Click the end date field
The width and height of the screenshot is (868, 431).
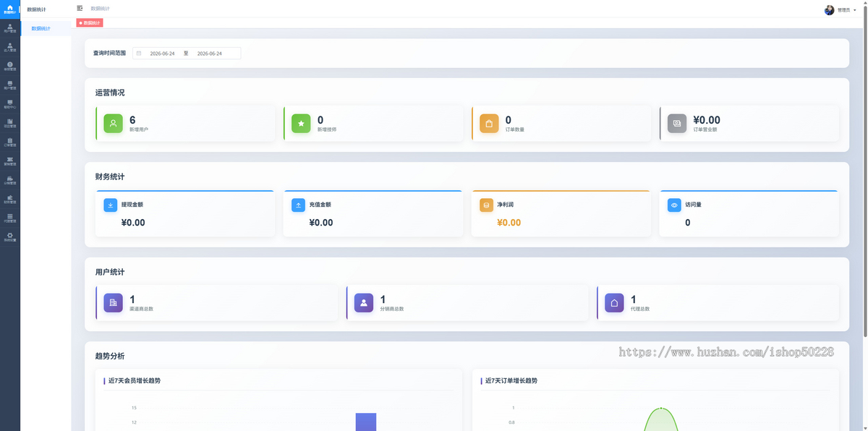[210, 54]
